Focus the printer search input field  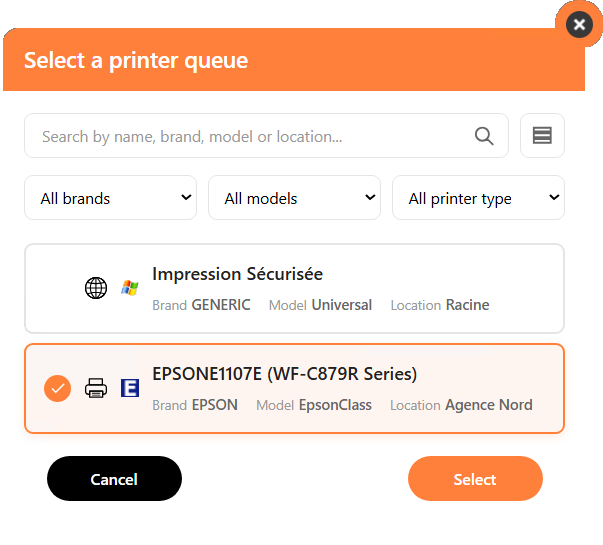[250, 137]
